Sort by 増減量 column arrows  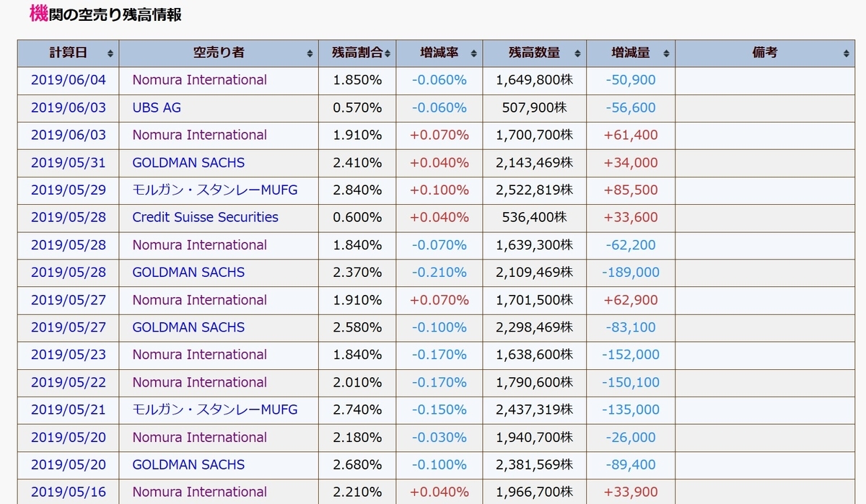tap(666, 53)
